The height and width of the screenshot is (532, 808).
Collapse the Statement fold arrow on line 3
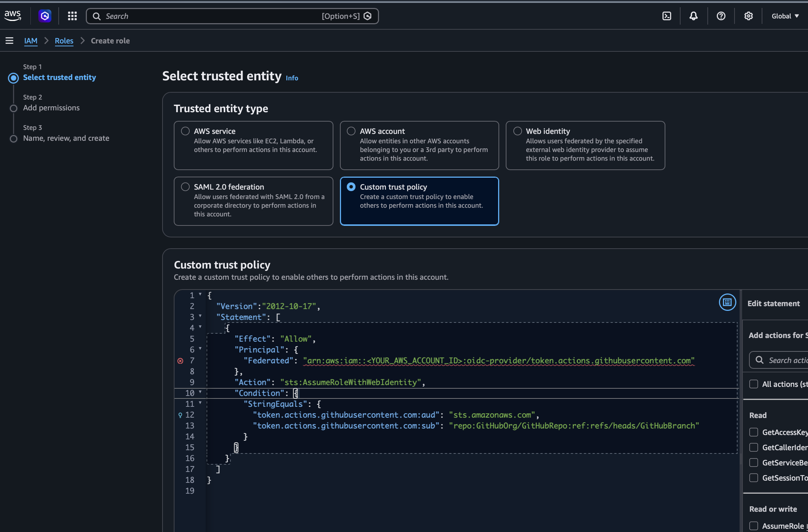(x=200, y=316)
